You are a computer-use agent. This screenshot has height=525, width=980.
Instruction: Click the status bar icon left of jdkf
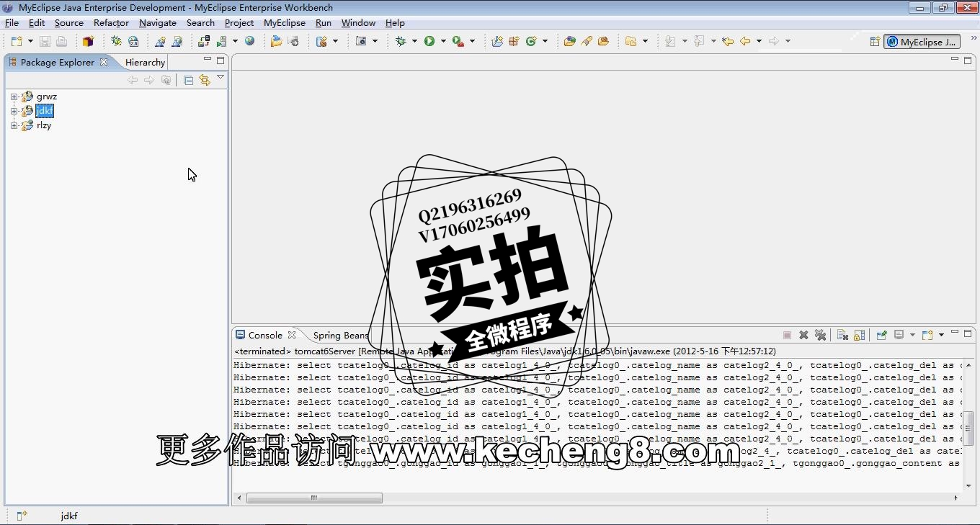(x=22, y=516)
